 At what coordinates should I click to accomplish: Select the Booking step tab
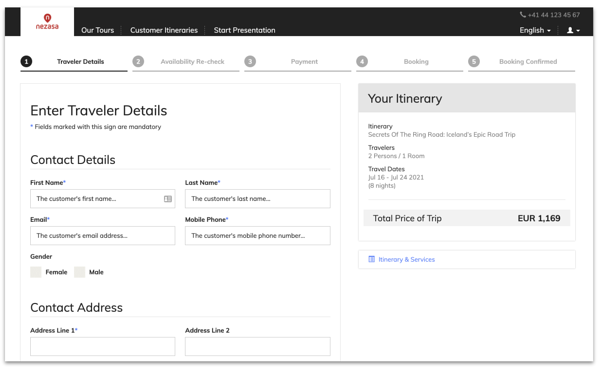(x=410, y=62)
